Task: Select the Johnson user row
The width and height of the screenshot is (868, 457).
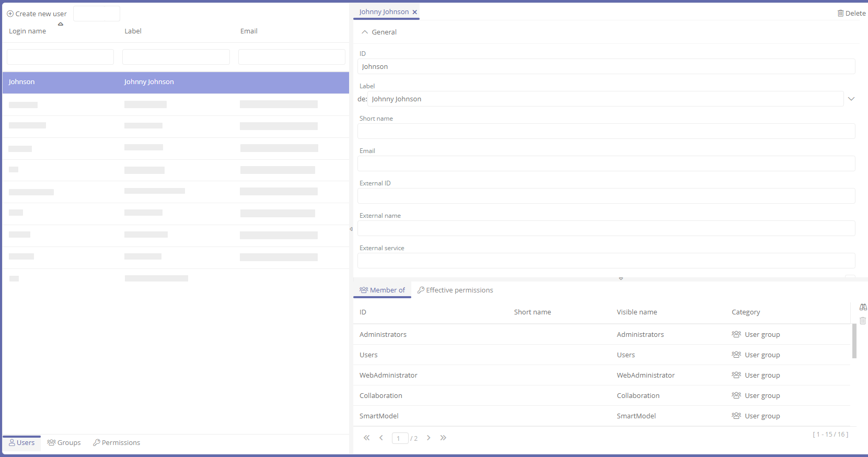Action: pyautogui.click(x=176, y=83)
